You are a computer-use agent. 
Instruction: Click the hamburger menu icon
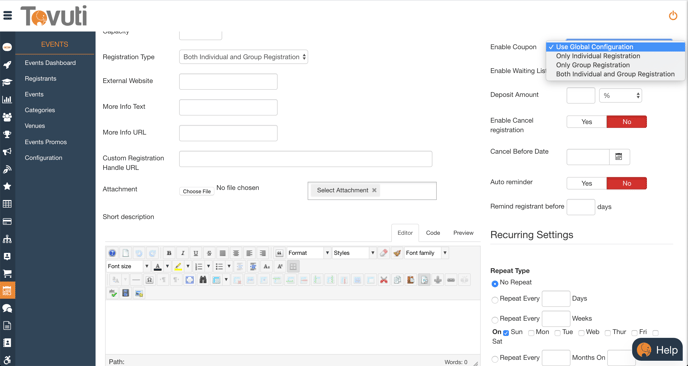[7, 16]
